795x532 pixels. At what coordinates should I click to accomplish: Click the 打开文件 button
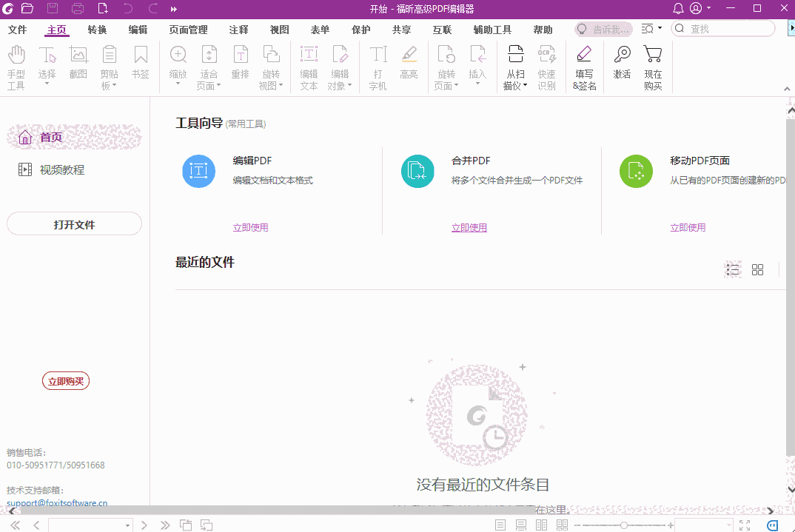74,223
